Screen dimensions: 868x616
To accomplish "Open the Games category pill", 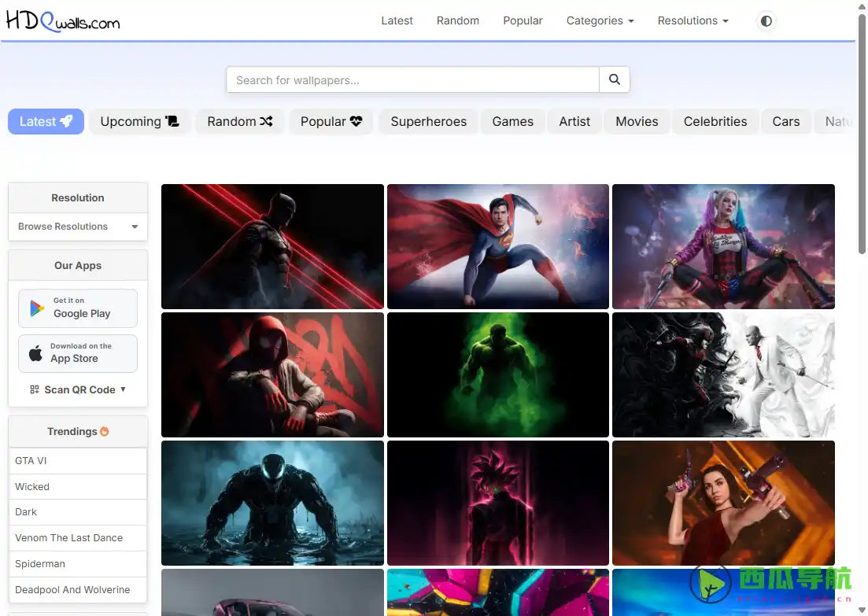I will [x=512, y=121].
